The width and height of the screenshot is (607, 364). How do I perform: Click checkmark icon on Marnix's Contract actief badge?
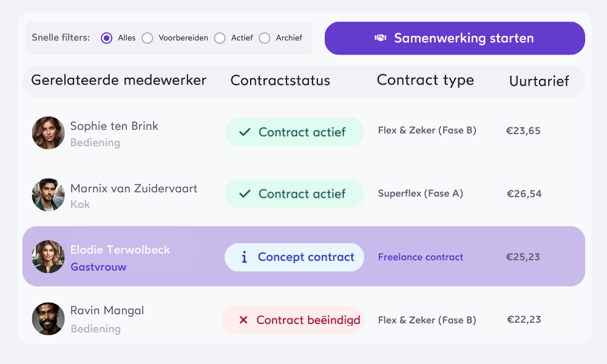[x=245, y=194]
